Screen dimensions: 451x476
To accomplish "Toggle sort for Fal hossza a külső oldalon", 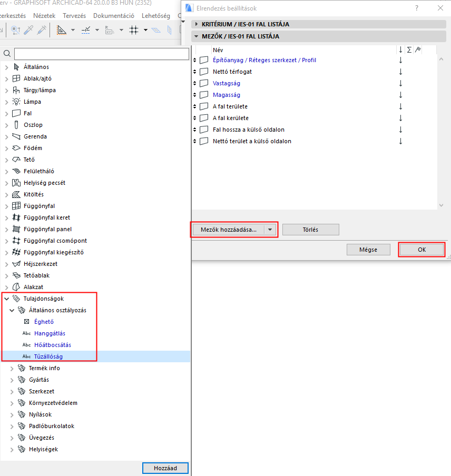I will pos(400,130).
